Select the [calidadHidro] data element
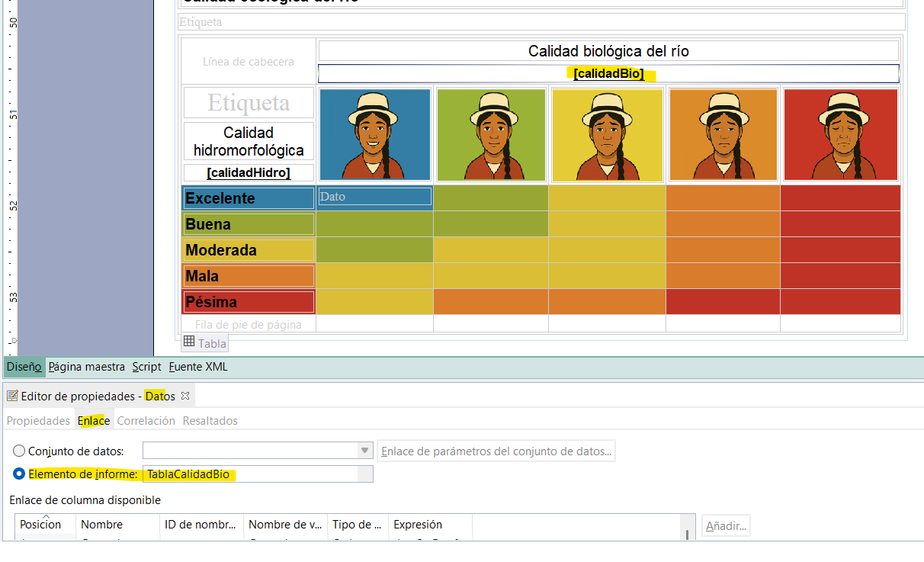Screen dimensions: 924x562 tap(249, 173)
